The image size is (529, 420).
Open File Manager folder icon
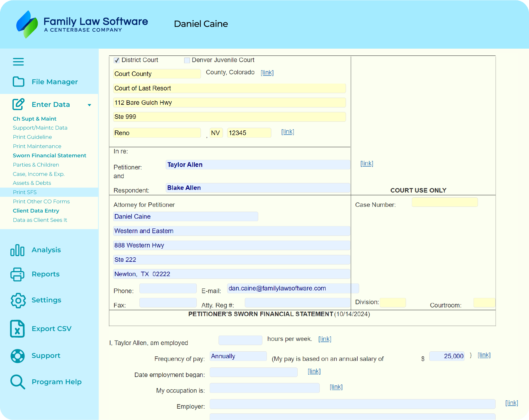[19, 81]
